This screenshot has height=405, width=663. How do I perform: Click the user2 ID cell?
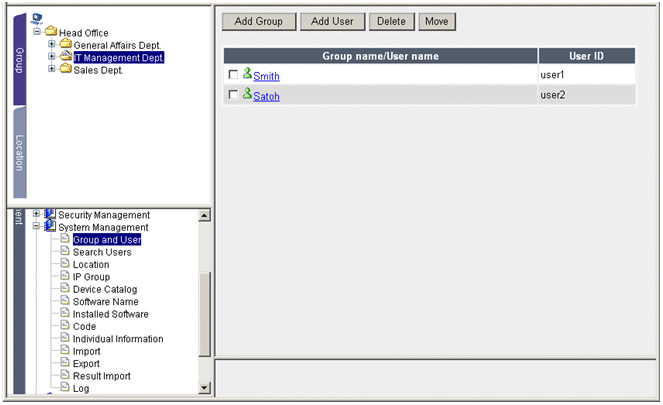tap(586, 95)
